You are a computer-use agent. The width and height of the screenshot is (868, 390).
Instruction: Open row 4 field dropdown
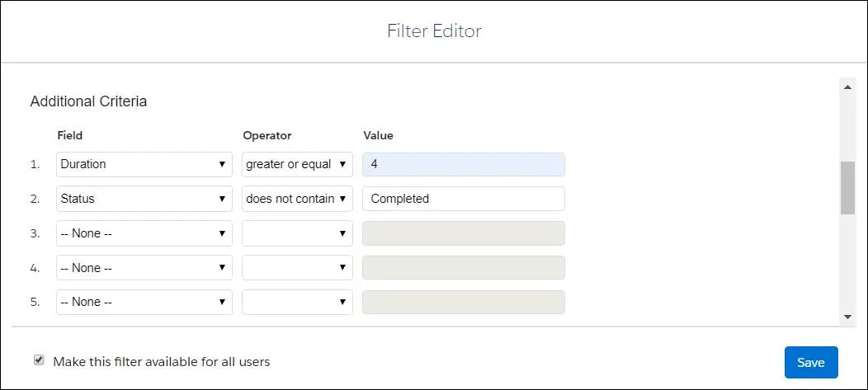pyautogui.click(x=144, y=268)
